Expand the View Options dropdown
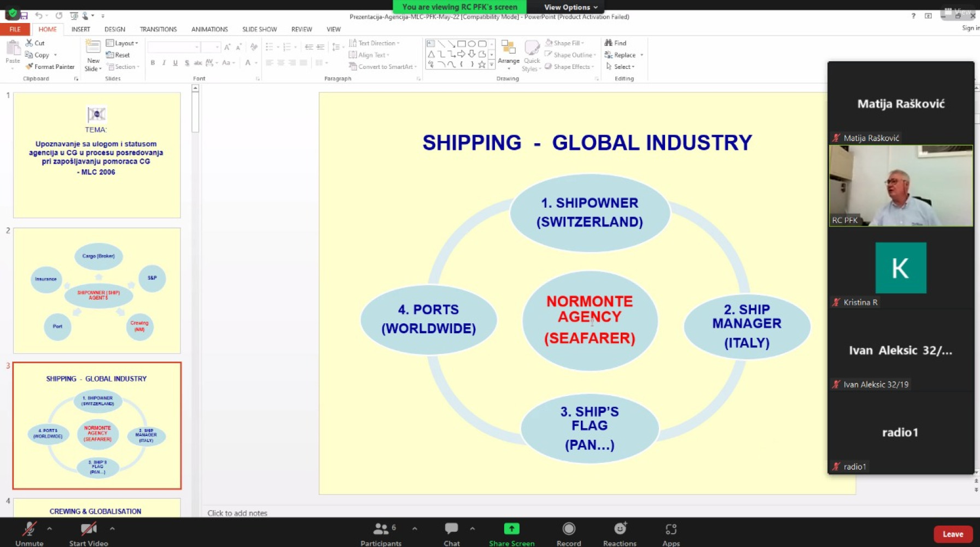The width and height of the screenshot is (980, 547). pos(570,7)
